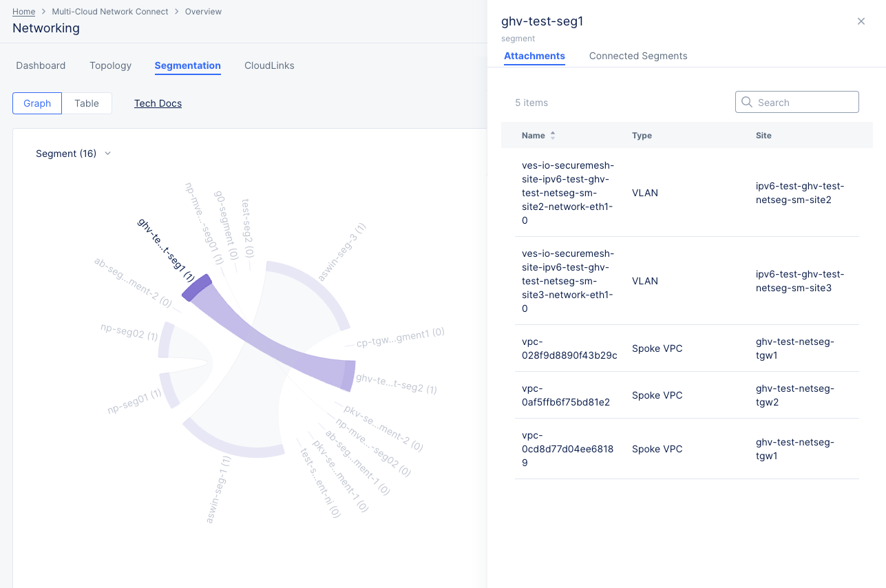Sort the attachments by Name column
The height and width of the screenshot is (588, 886).
(x=552, y=135)
